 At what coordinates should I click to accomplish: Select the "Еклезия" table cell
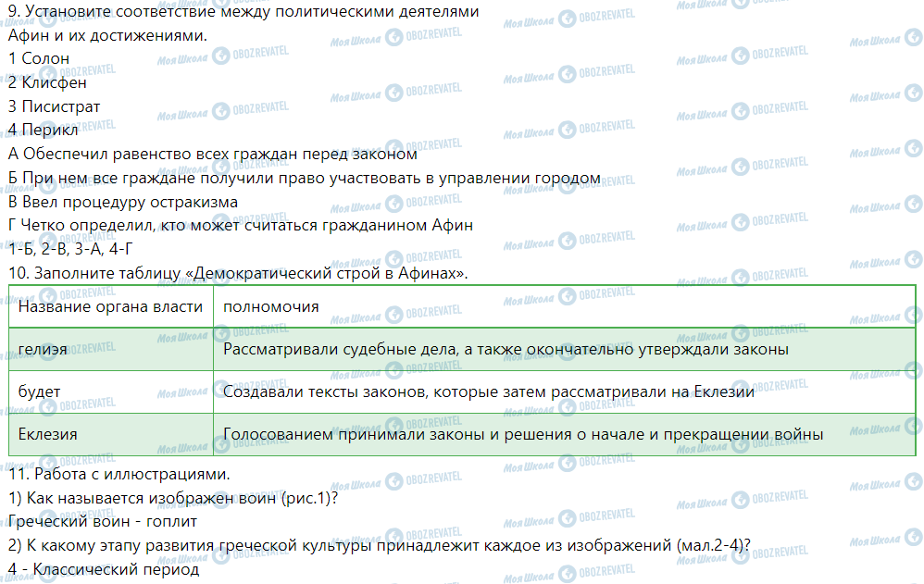pos(47,434)
